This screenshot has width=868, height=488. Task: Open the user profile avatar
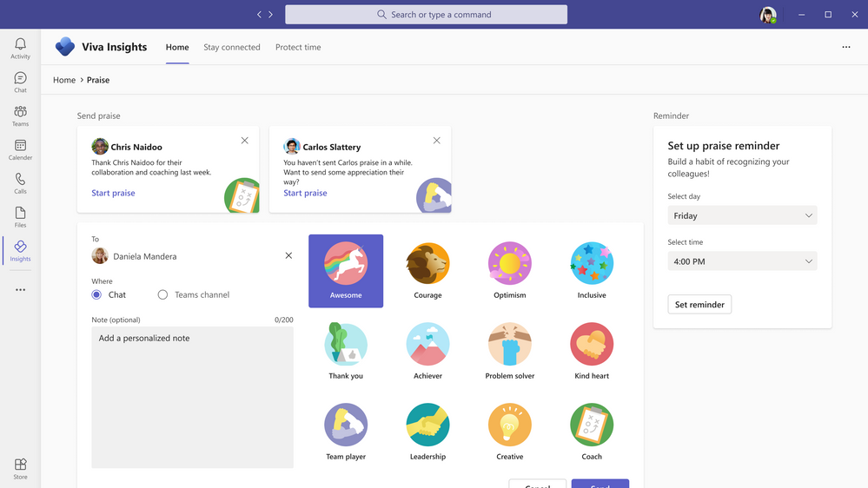click(x=768, y=15)
